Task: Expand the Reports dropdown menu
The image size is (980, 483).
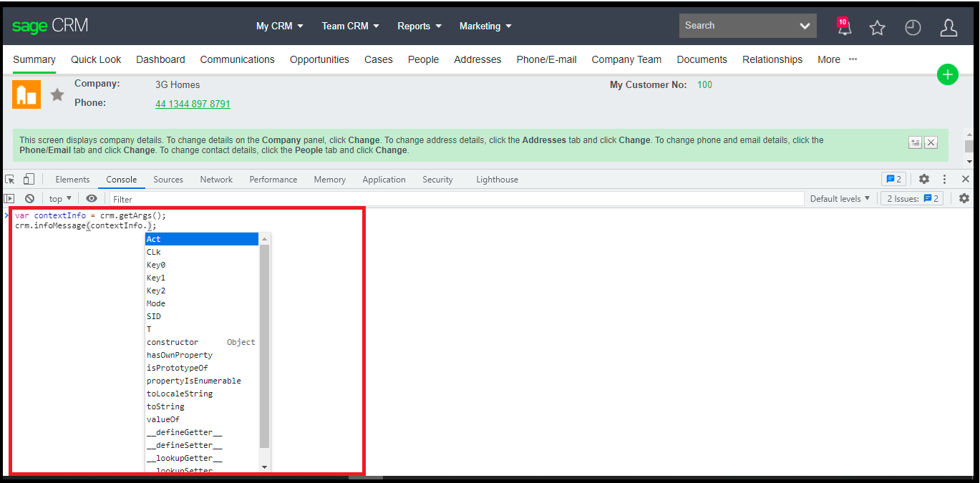Action: point(419,26)
